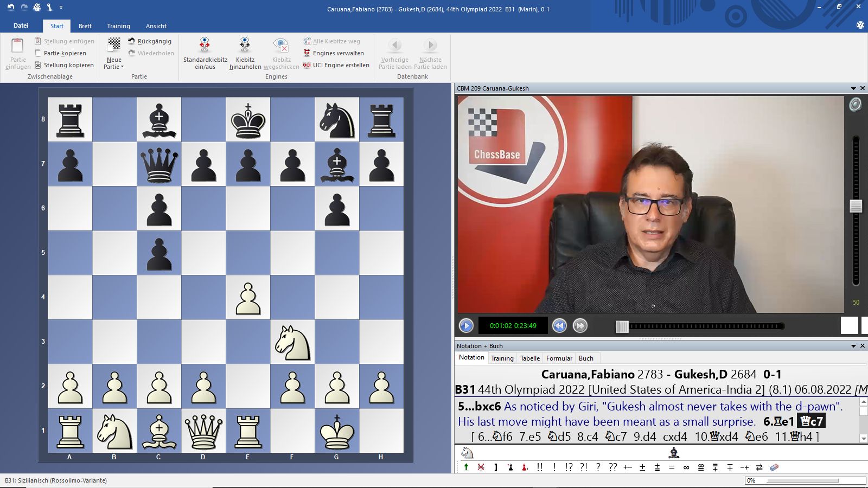This screenshot has width=868, height=488.
Task: Select the eraser annotation icon
Action: 775,467
